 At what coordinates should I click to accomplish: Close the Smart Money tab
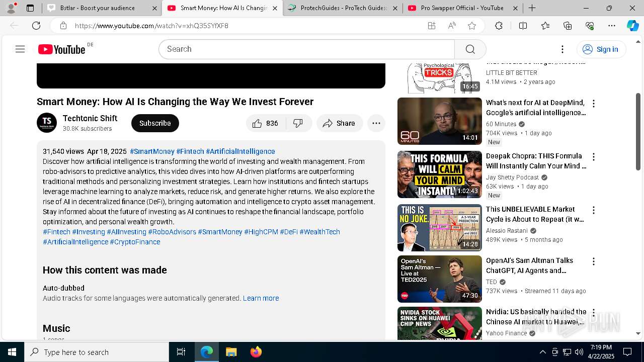click(275, 8)
